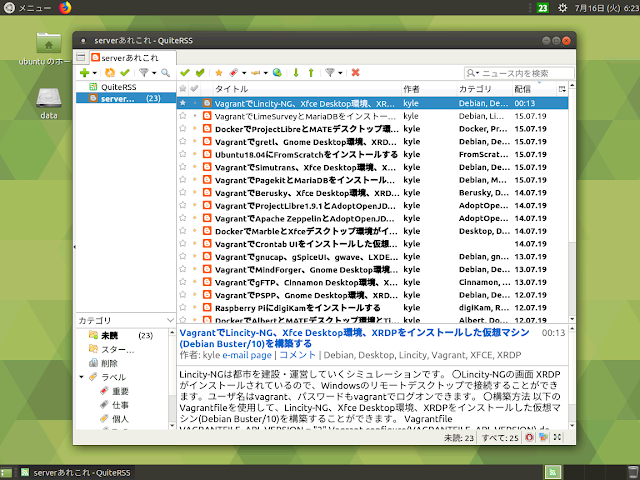Toggle star on Raspberry Piにdigikam row

pyautogui.click(x=183, y=307)
